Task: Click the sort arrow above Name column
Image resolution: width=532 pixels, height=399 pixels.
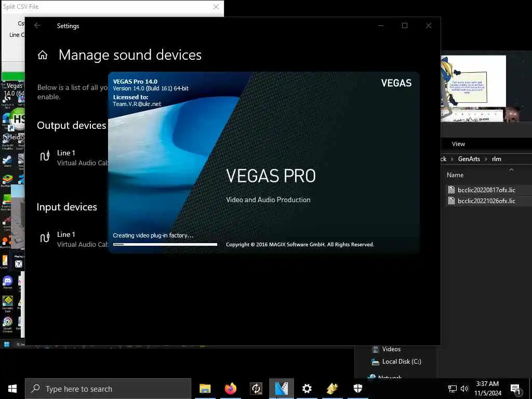Action: click(511, 169)
